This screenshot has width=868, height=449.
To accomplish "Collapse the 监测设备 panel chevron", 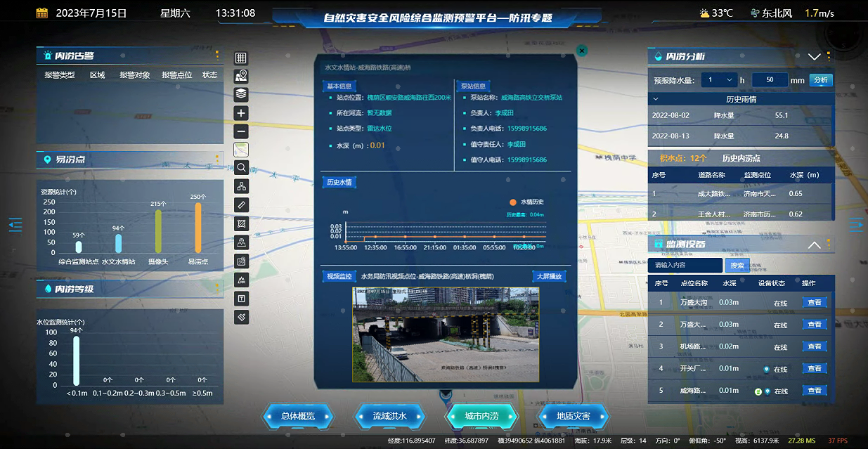I will coord(814,245).
